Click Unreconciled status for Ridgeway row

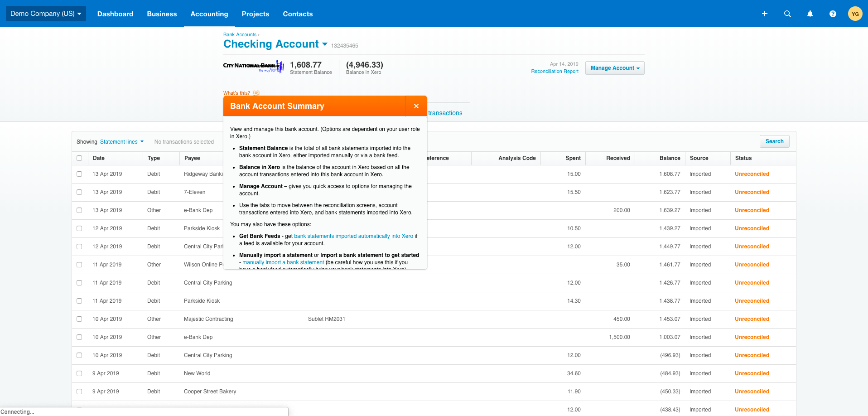tap(752, 174)
